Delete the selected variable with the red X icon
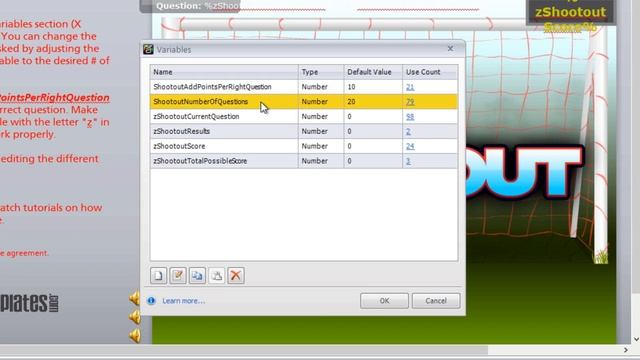Screen dimensions: 640x360 click(236, 276)
